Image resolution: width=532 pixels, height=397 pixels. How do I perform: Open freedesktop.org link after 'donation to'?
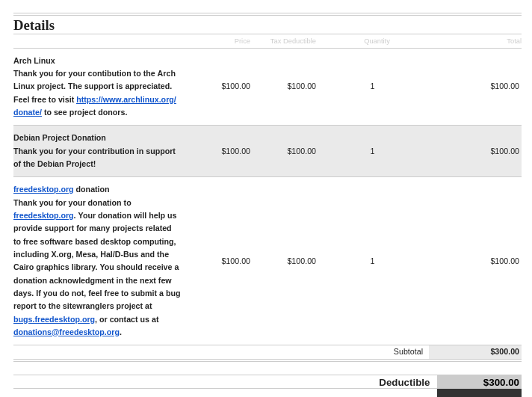pos(43,215)
